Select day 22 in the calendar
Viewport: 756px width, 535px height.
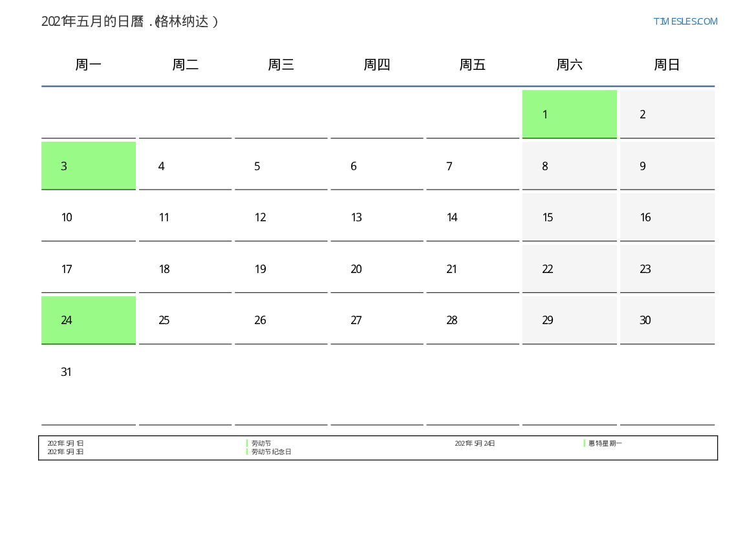coord(569,268)
